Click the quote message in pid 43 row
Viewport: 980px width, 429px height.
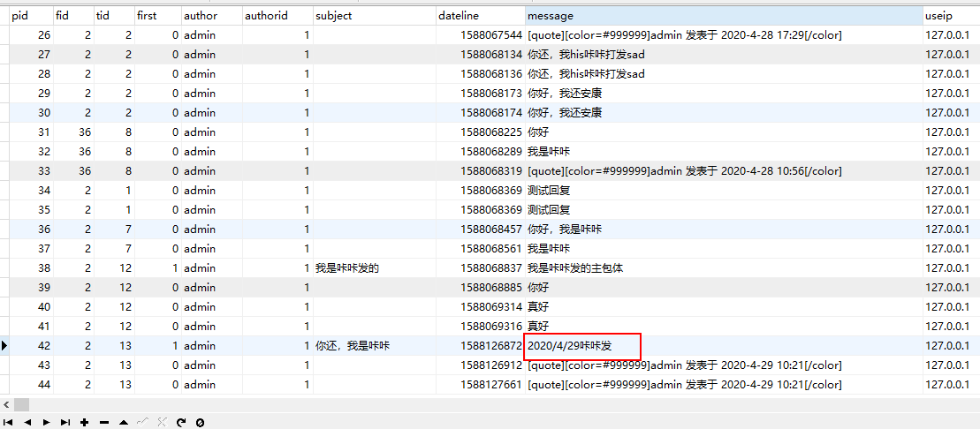click(724, 365)
